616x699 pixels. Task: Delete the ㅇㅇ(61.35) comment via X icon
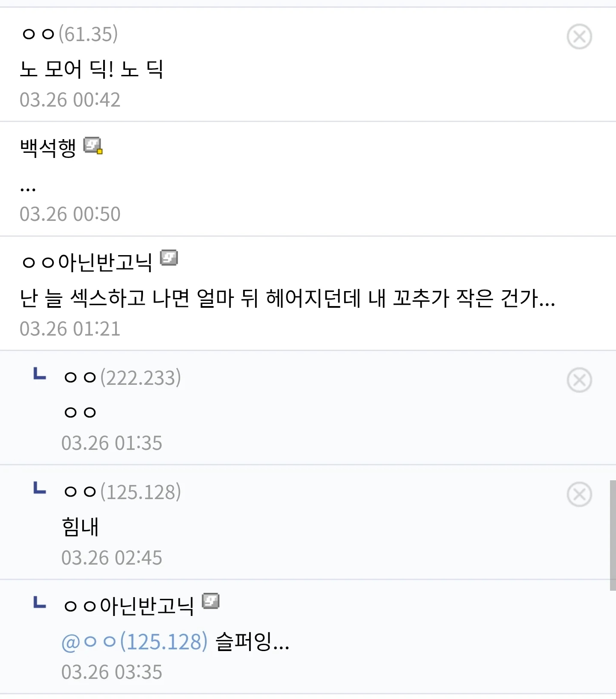(x=579, y=37)
